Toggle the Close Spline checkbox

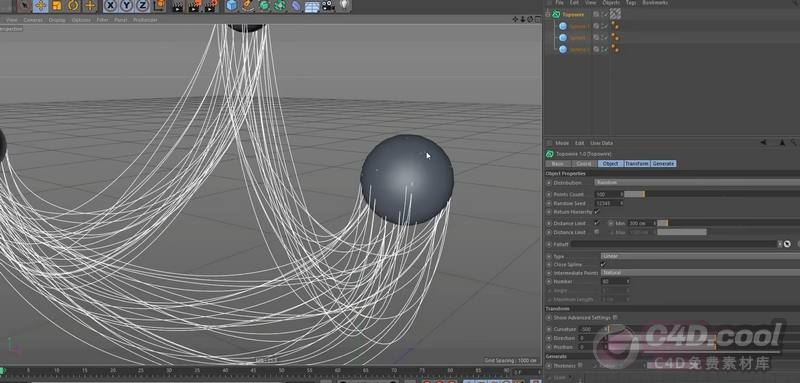pyautogui.click(x=603, y=265)
